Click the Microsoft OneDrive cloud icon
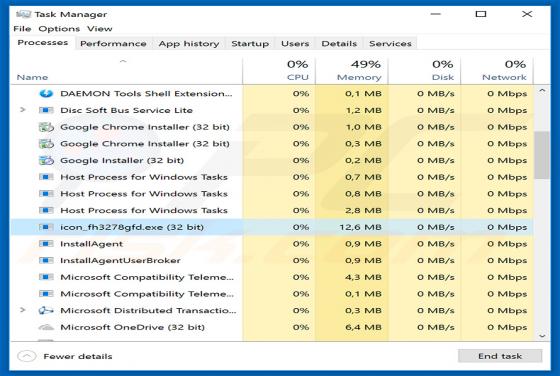Screen dimensions: 560x376 point(46,327)
